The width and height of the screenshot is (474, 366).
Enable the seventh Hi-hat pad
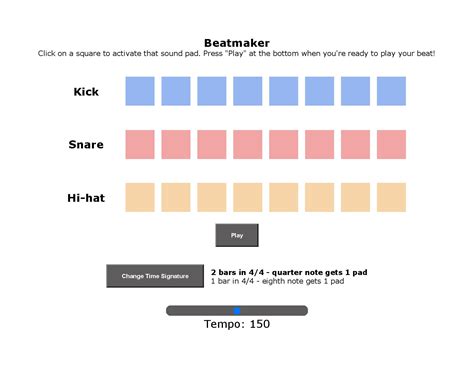point(355,197)
